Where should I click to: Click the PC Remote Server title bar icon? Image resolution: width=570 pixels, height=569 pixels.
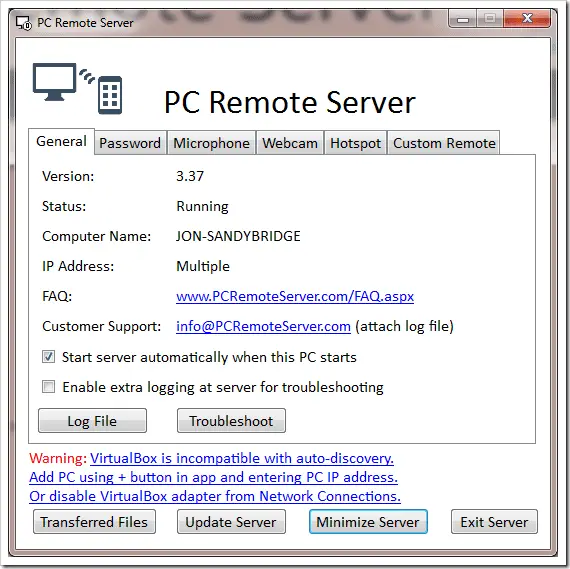23,23
